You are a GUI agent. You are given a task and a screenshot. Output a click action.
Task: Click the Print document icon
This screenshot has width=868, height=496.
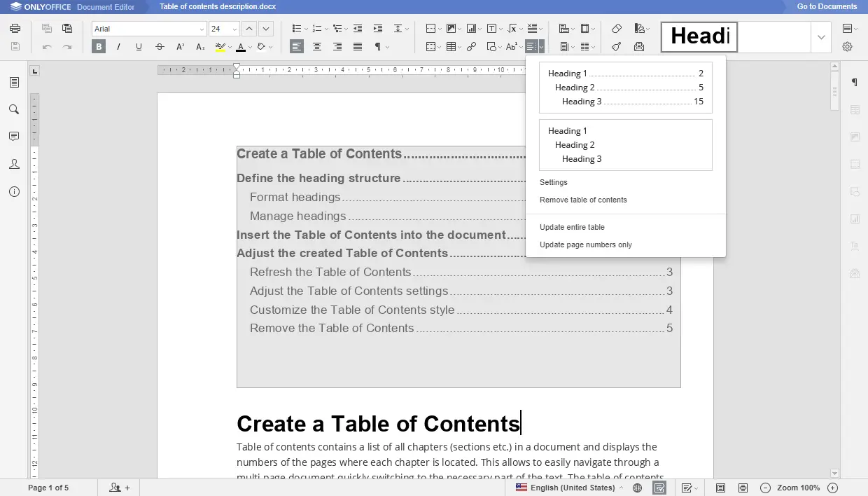(15, 29)
